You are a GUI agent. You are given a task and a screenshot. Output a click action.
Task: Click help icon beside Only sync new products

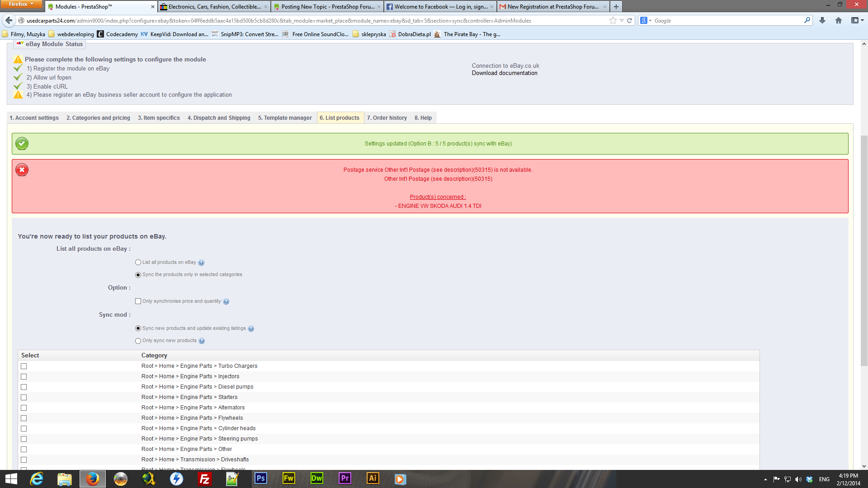202,341
